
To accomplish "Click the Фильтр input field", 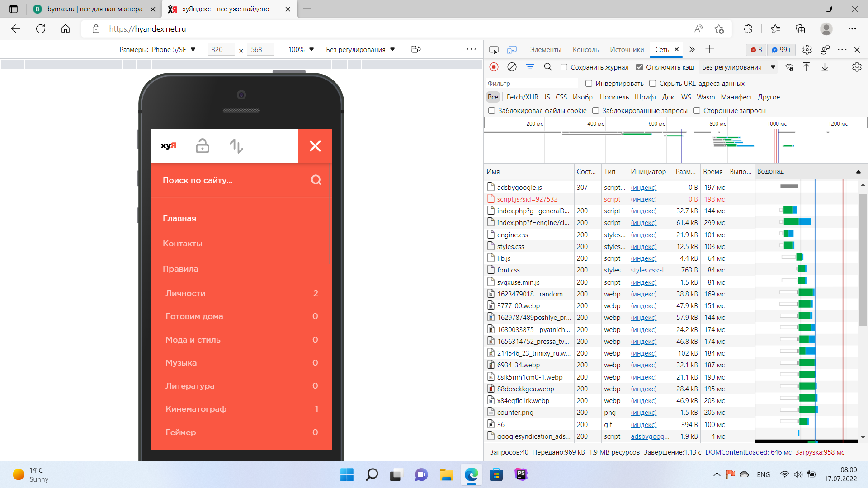I will click(532, 84).
